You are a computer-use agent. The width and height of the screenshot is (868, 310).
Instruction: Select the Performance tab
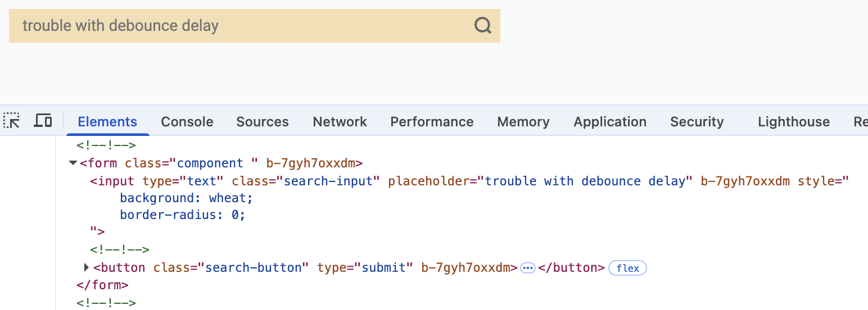pos(432,122)
